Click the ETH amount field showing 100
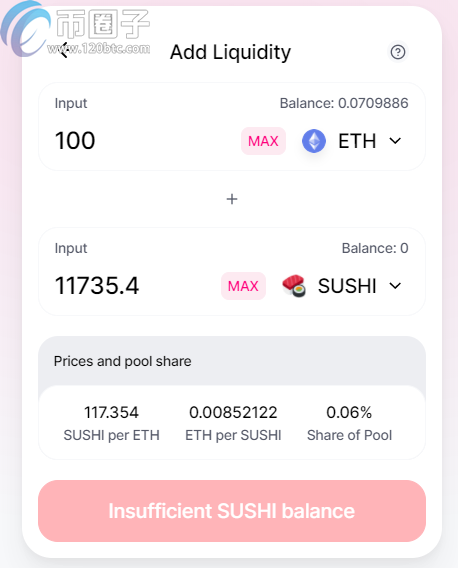The width and height of the screenshot is (458, 568). [x=145, y=141]
